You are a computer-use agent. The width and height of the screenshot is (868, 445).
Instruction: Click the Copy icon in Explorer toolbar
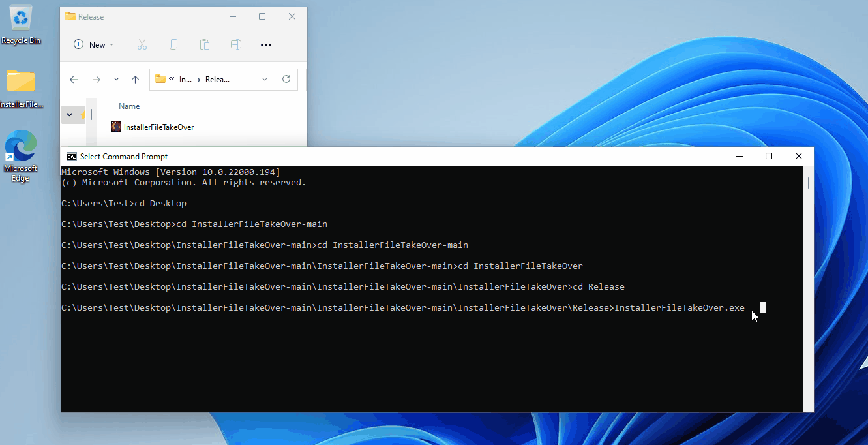[173, 44]
